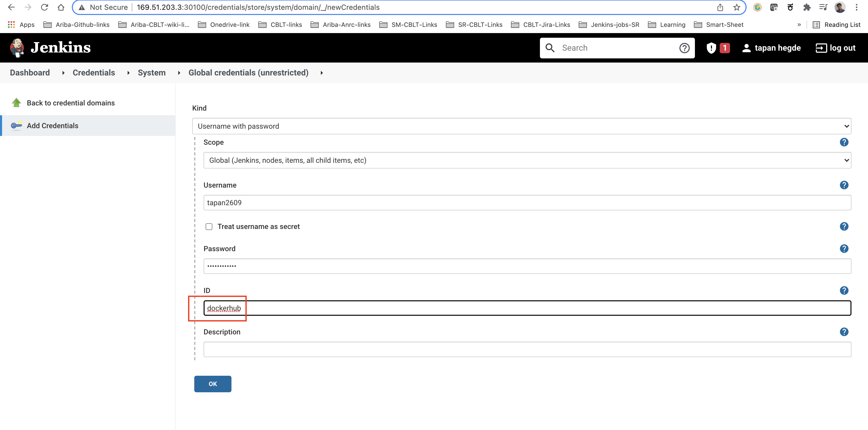
Task: Open the Ariba-Github-links bookmark folder
Action: click(76, 25)
